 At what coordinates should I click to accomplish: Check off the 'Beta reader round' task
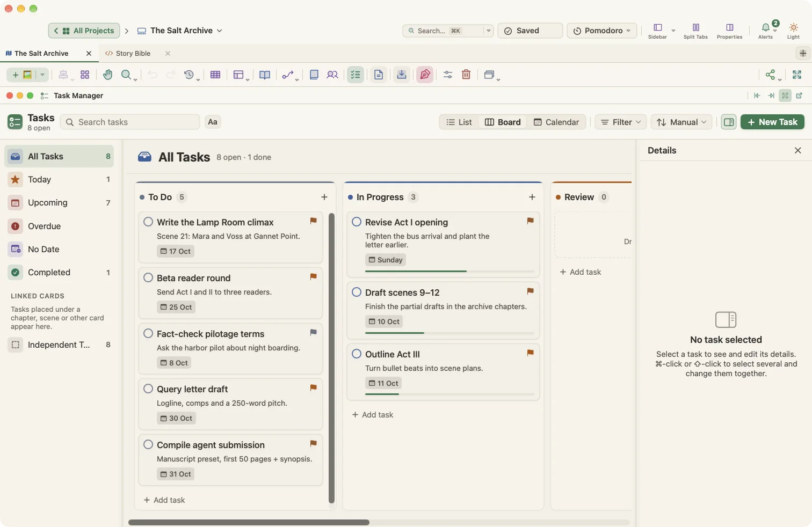click(x=148, y=277)
